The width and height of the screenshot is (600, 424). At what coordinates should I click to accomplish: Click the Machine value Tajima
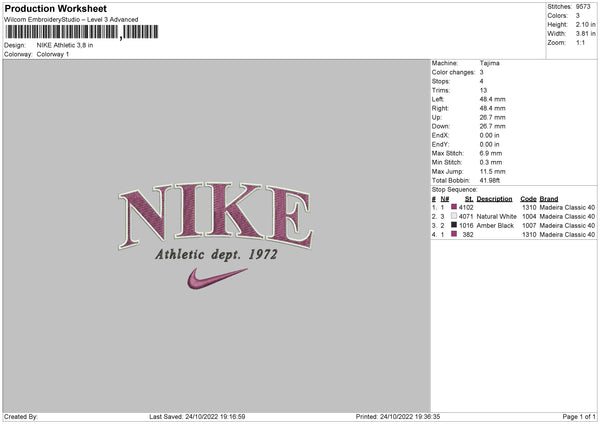(490, 63)
